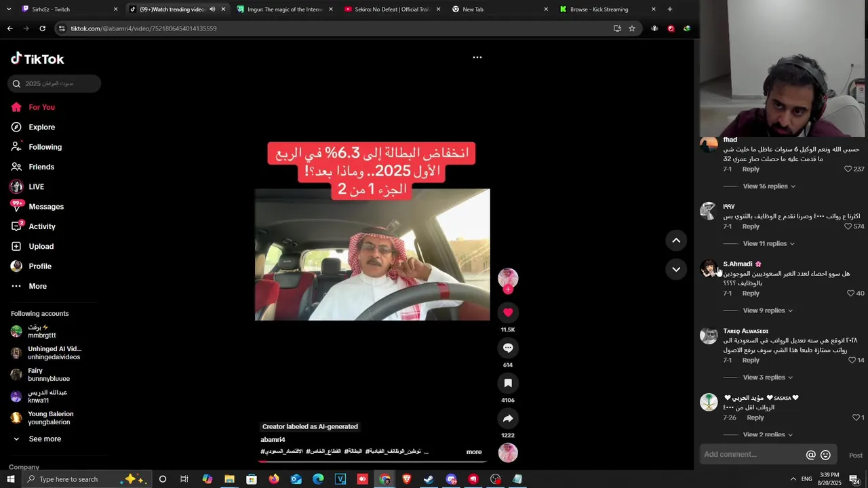Switch to SirhcEz - Twitch tab
Screen dimensions: 868x488
click(x=68, y=9)
